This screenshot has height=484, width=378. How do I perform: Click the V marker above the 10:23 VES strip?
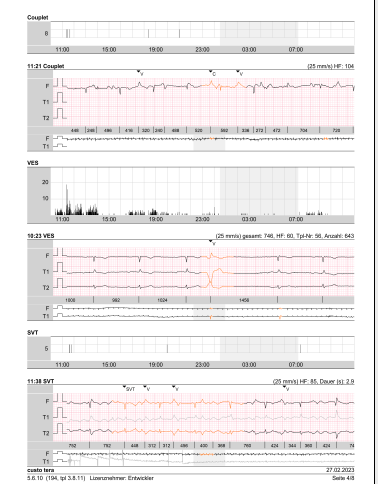[211, 241]
